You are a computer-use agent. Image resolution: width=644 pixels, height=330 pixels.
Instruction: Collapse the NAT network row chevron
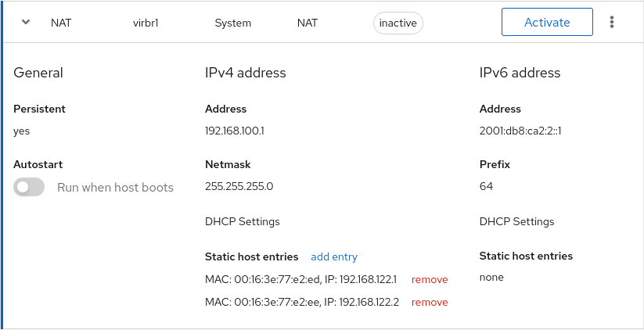[26, 22]
